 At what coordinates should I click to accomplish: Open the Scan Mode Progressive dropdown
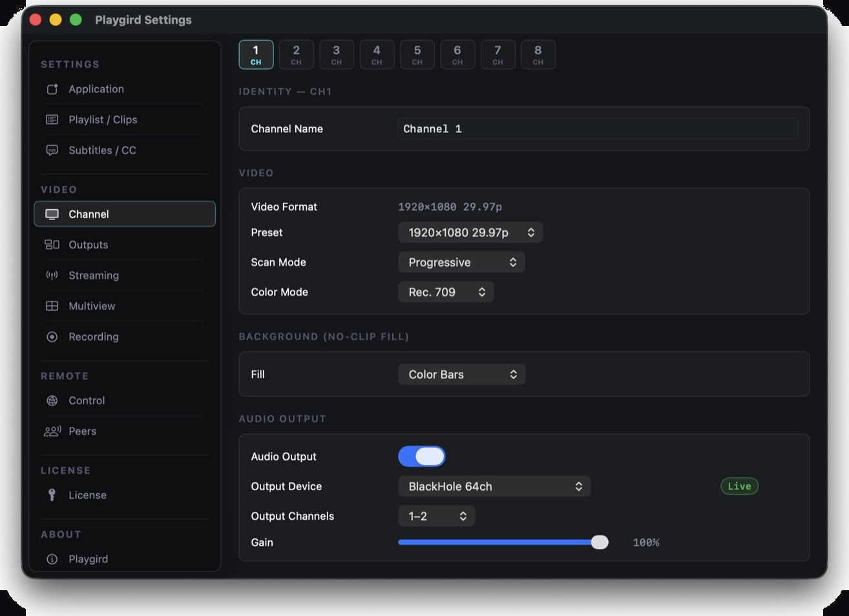[x=461, y=262]
